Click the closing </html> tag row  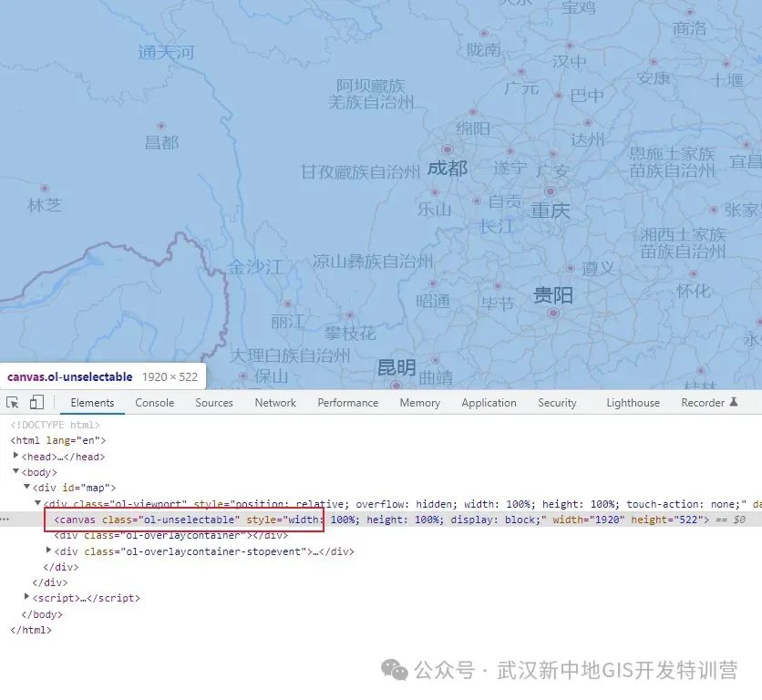click(x=31, y=630)
